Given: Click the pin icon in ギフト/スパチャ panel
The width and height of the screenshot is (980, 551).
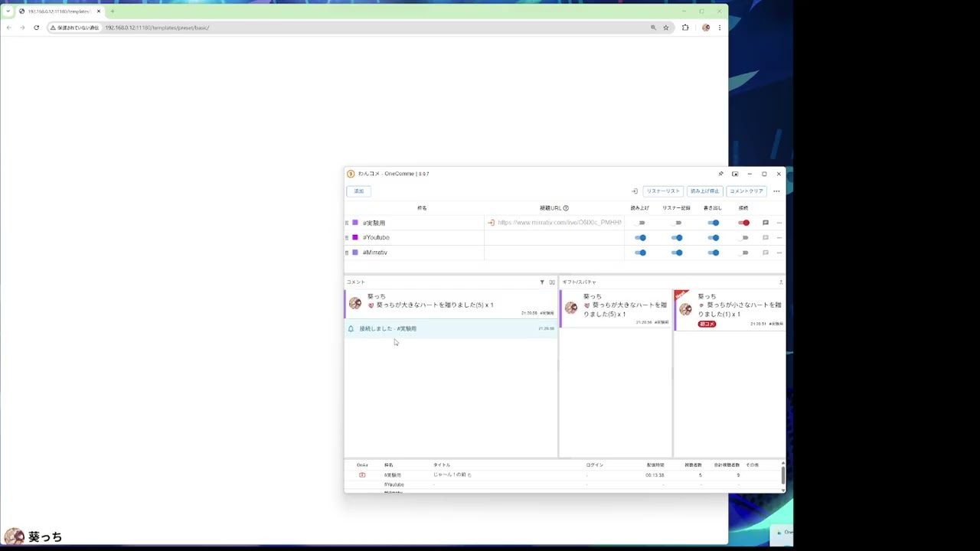Looking at the screenshot, I should [x=781, y=282].
